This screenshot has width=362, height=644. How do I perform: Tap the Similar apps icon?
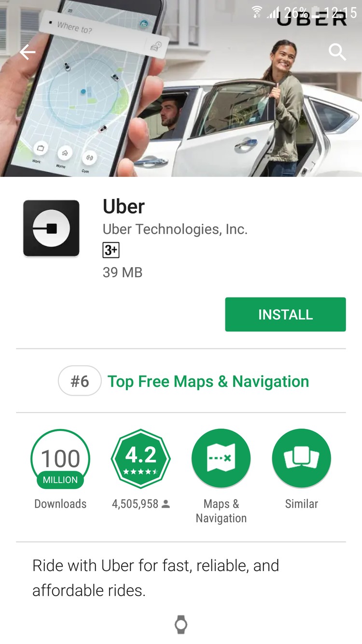point(302,459)
